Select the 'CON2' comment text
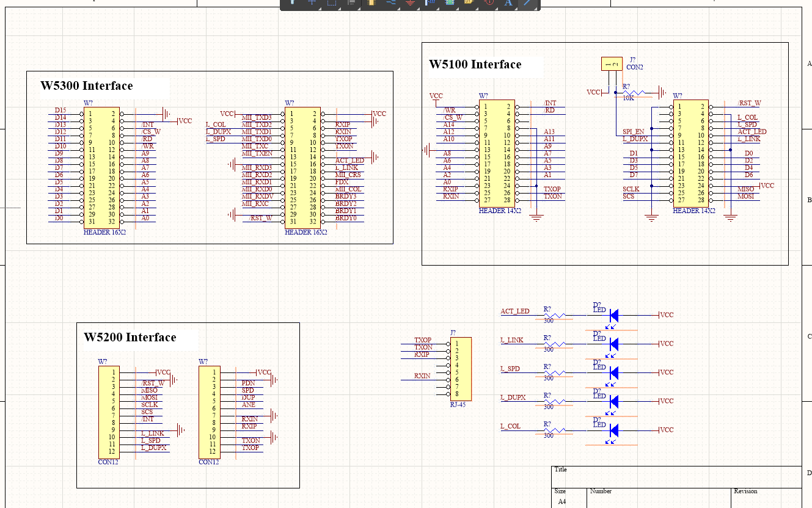This screenshot has width=812, height=508. (635, 67)
